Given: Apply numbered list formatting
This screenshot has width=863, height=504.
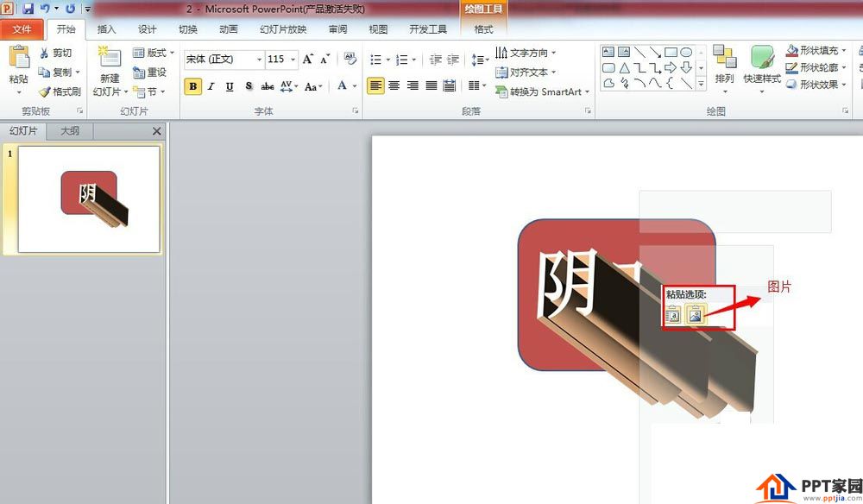Looking at the screenshot, I should pos(402,60).
